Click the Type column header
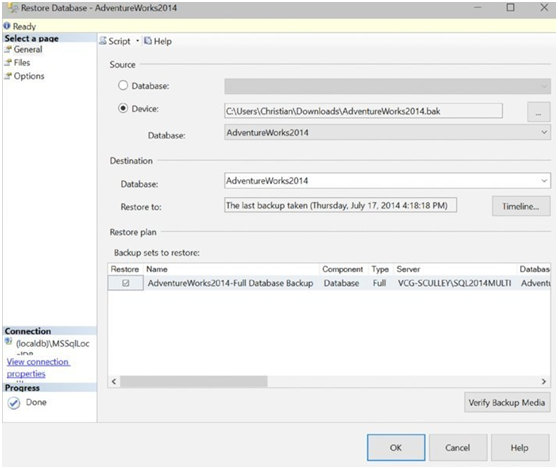This screenshot has height=469, width=558. coord(381,269)
